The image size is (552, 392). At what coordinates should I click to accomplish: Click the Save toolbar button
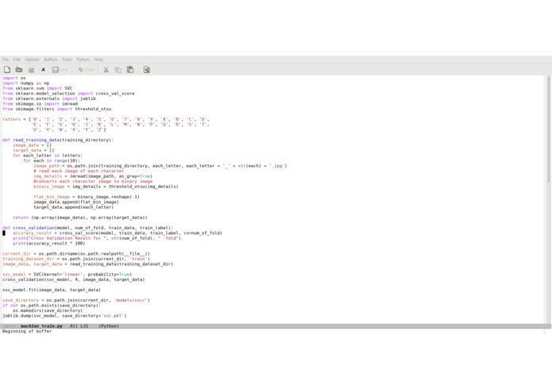(x=60, y=70)
